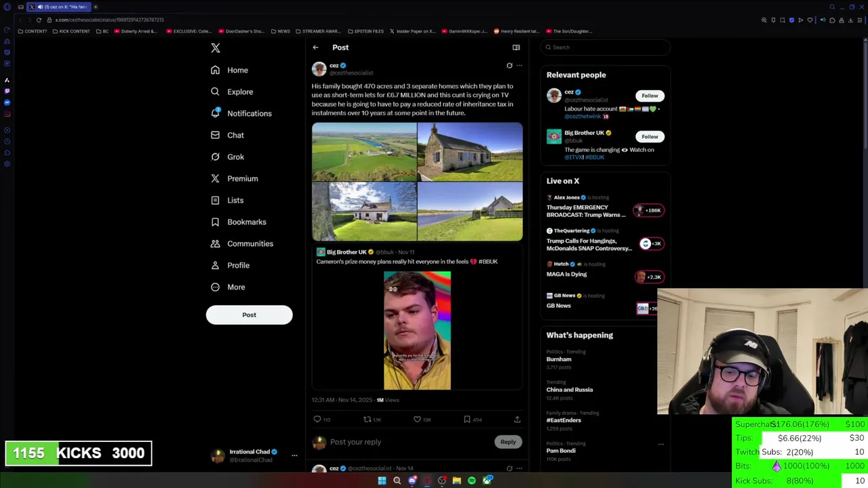Open Chat in the sidebar
The width and height of the screenshot is (868, 488).
pyautogui.click(x=226, y=135)
